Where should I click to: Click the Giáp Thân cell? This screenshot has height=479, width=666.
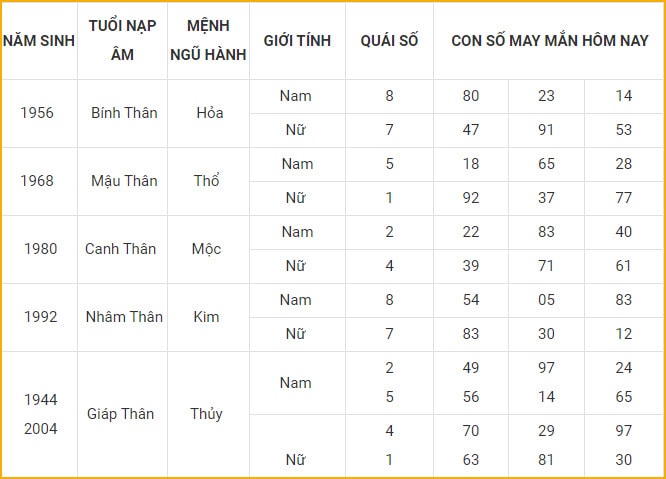[122, 414]
